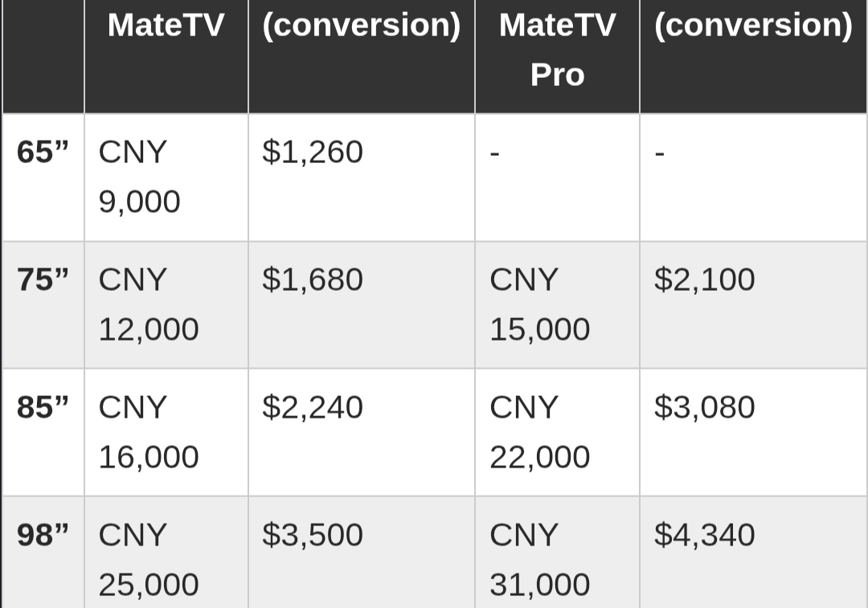The height and width of the screenshot is (608, 868).
Task: Click the $2,240 conversion value
Action: 312,407
